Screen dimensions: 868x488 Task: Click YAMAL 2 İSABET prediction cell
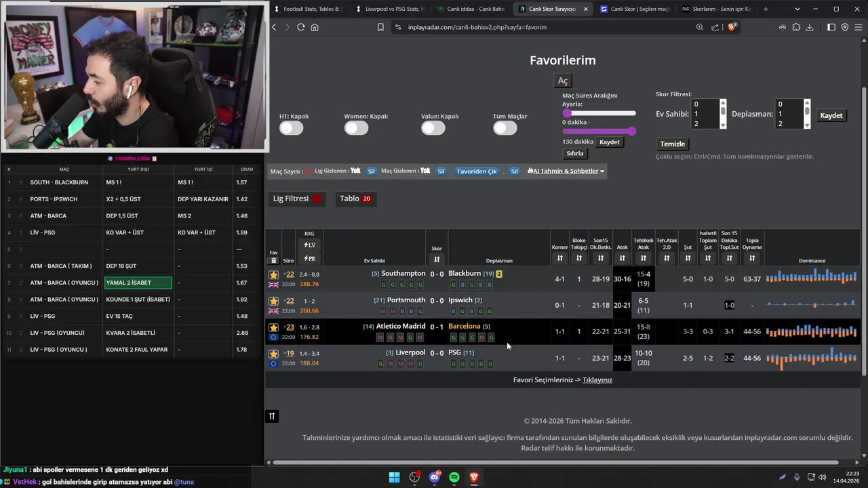[138, 283]
